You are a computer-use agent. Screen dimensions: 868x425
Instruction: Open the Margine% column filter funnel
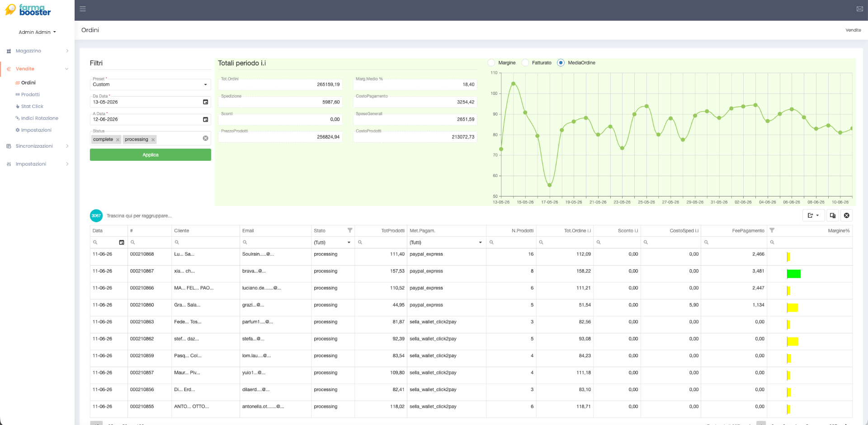tap(772, 230)
